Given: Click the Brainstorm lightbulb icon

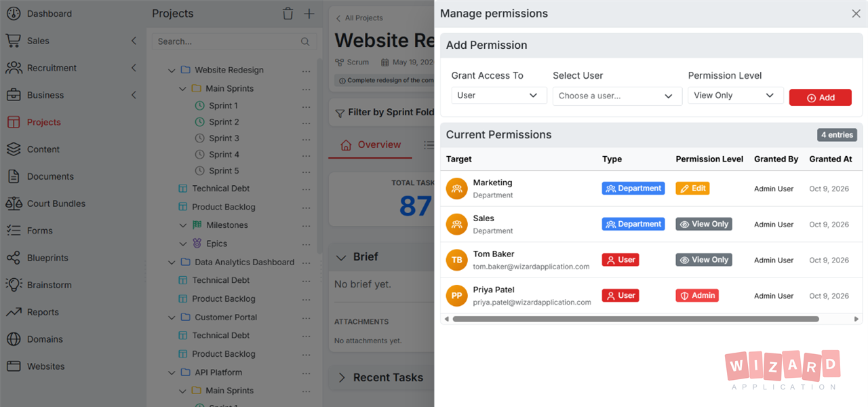Looking at the screenshot, I should click(14, 285).
